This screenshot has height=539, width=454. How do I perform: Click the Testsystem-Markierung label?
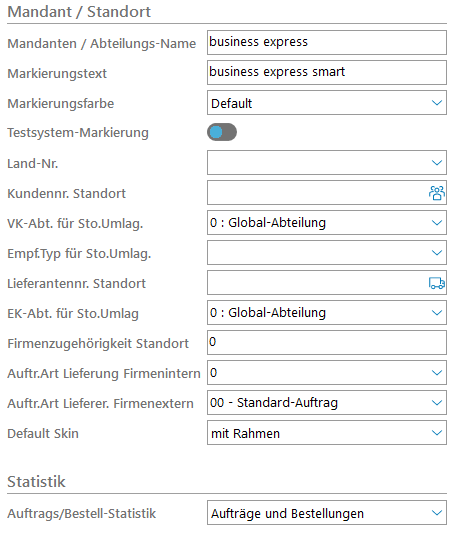(78, 133)
